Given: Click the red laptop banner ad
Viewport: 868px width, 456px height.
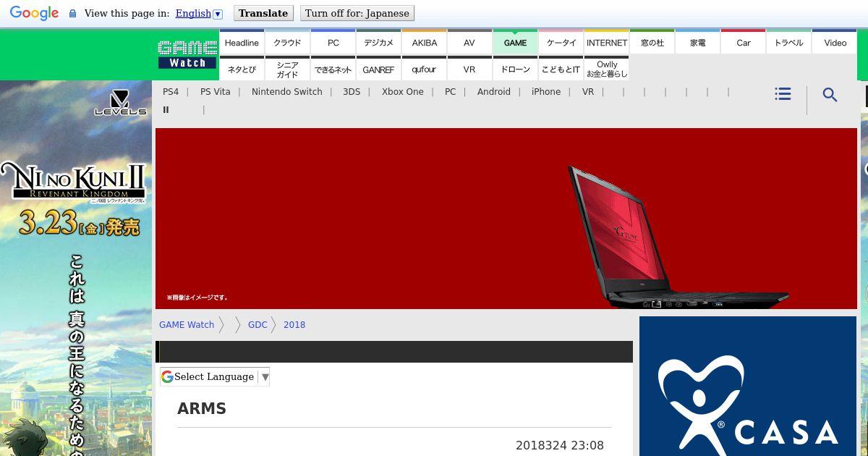Looking at the screenshot, I should tap(506, 219).
